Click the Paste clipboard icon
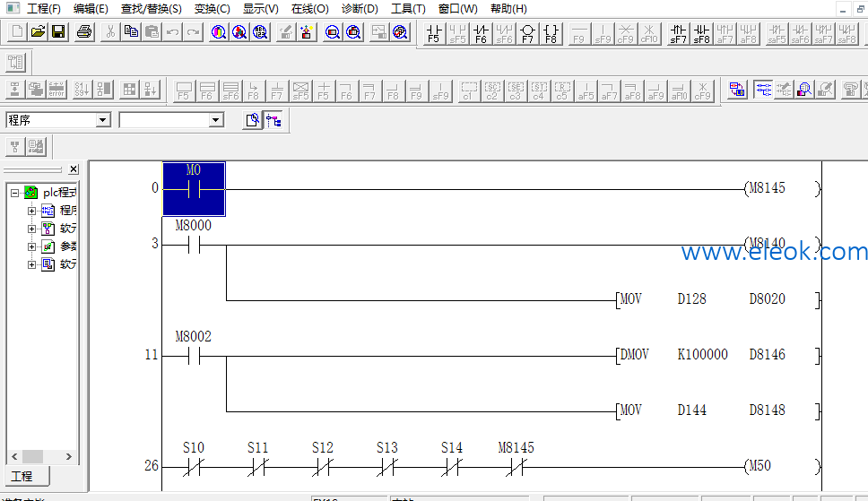The height and width of the screenshot is (501, 868). 152,31
